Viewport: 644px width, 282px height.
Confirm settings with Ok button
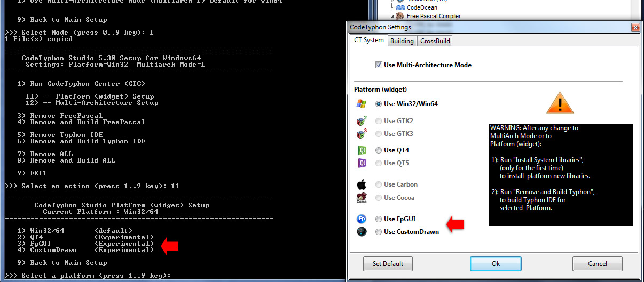point(496,264)
